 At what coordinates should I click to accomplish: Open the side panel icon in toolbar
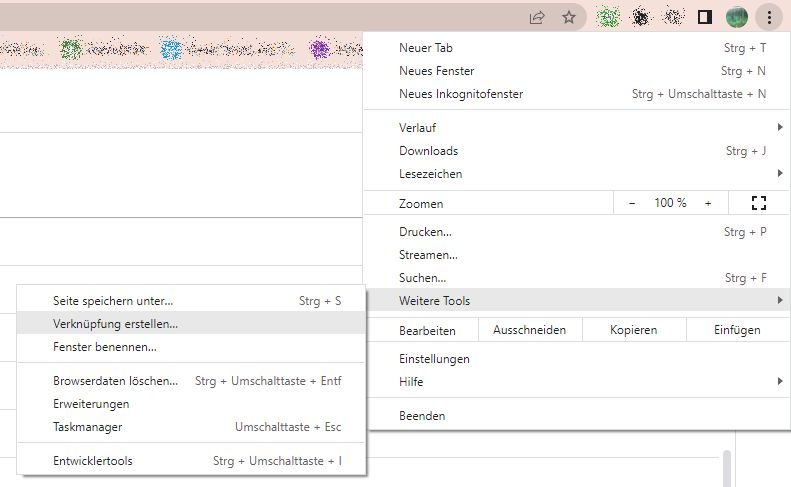pyautogui.click(x=705, y=18)
